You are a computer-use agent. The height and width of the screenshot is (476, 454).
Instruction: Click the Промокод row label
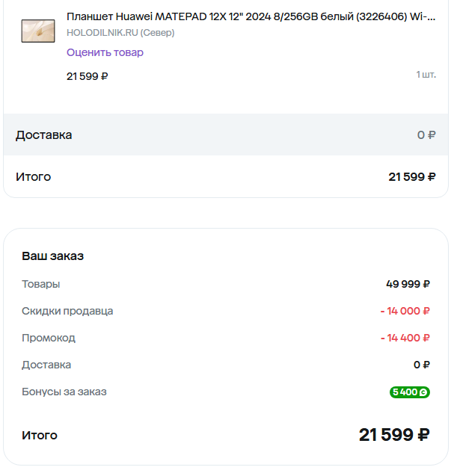pos(49,338)
